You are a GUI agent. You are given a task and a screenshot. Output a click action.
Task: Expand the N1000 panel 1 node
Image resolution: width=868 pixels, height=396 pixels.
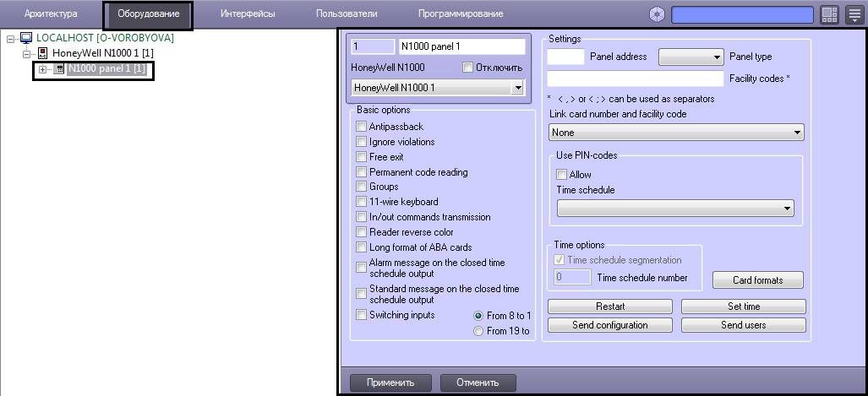pos(42,70)
